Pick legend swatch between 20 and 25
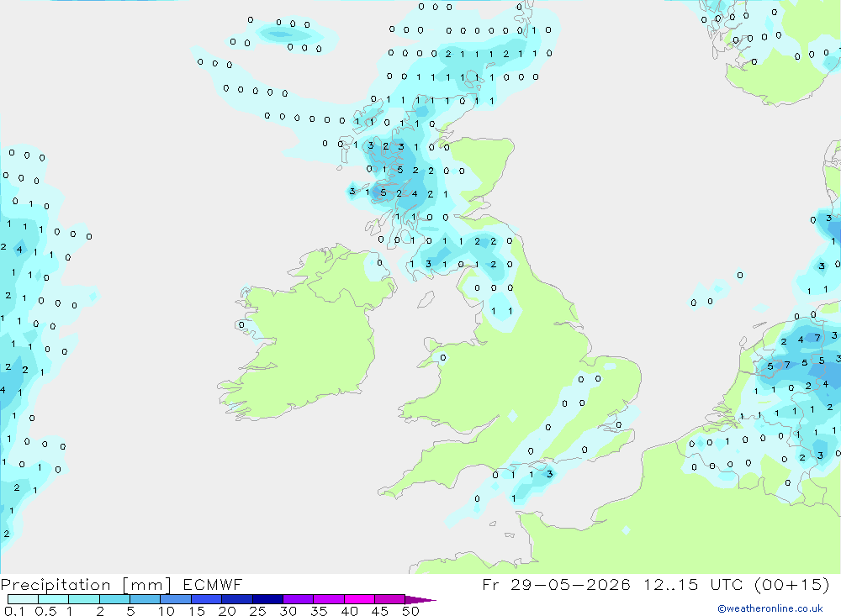The height and width of the screenshot is (616, 841). 236,599
